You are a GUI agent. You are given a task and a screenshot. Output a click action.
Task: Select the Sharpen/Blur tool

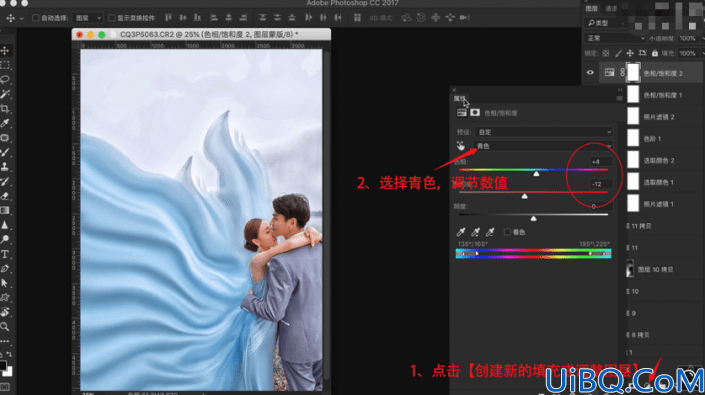(5, 225)
